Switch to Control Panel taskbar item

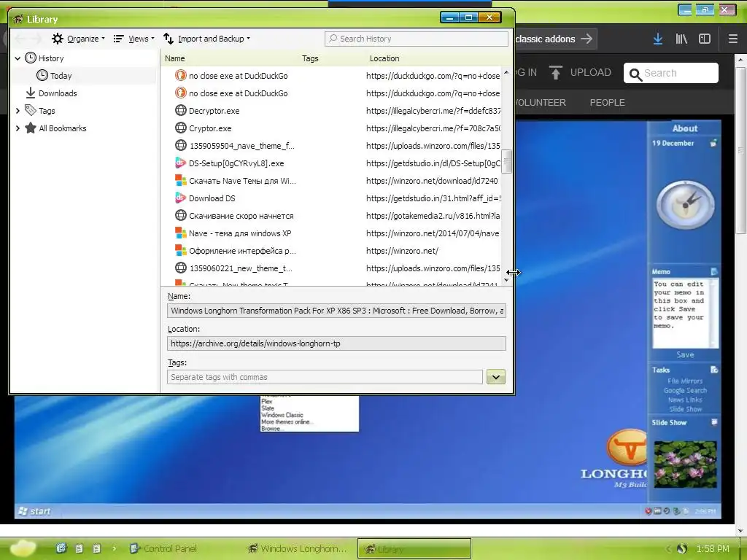click(x=163, y=548)
